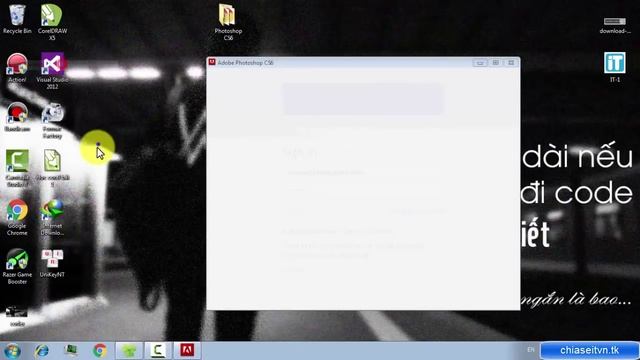
Task: Select the dark thumbnail file below Razer Game Booster
Action: [17, 316]
